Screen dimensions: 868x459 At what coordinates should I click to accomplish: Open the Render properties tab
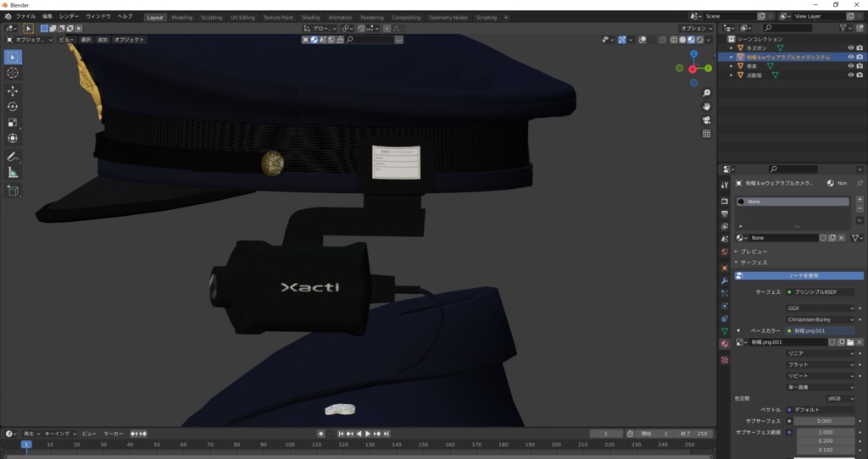click(725, 202)
